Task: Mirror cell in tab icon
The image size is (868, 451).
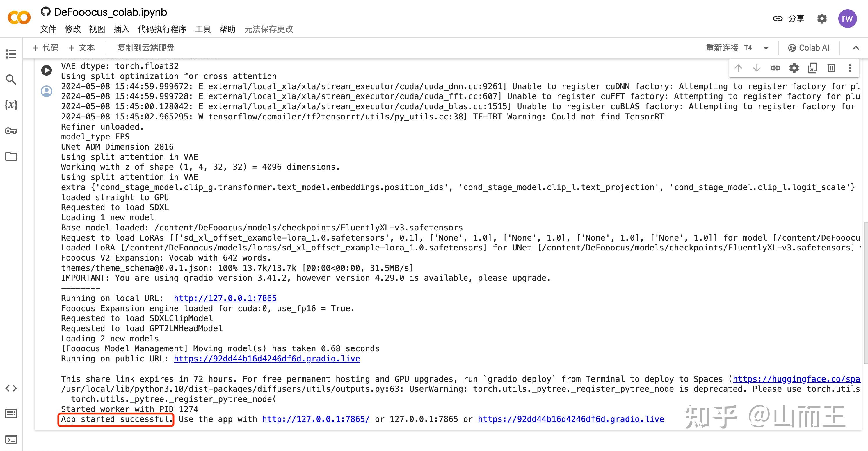Action: point(813,68)
